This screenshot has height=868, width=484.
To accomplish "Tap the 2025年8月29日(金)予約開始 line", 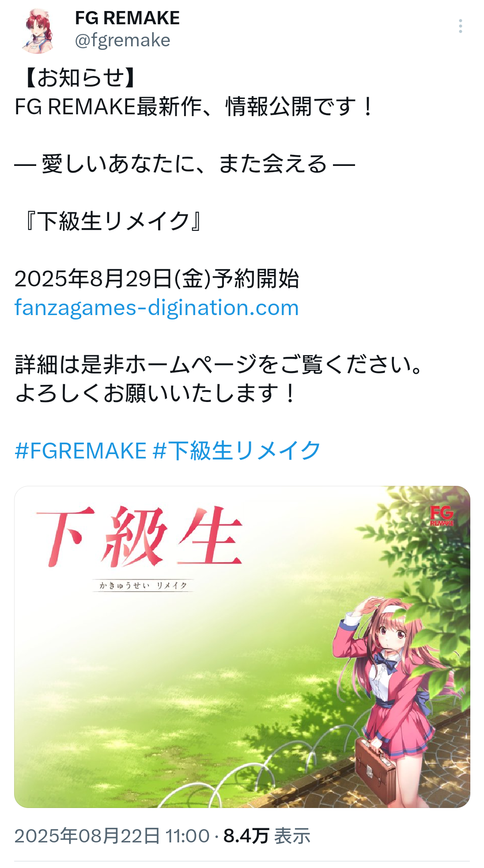I will point(157,279).
